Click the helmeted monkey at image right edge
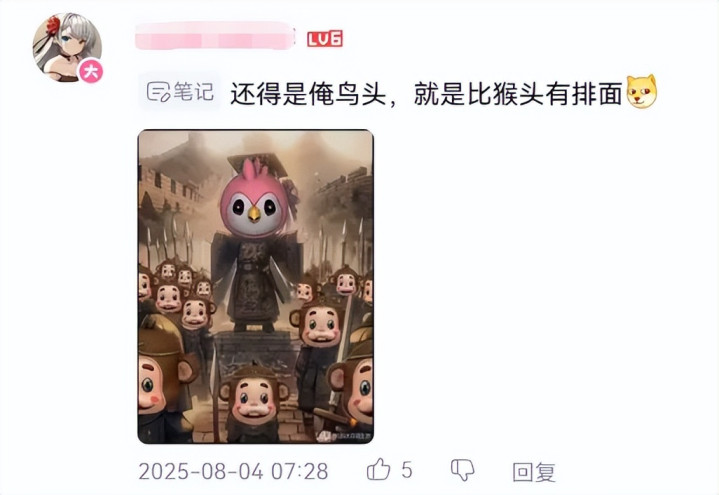The width and height of the screenshot is (719, 495). click(353, 383)
